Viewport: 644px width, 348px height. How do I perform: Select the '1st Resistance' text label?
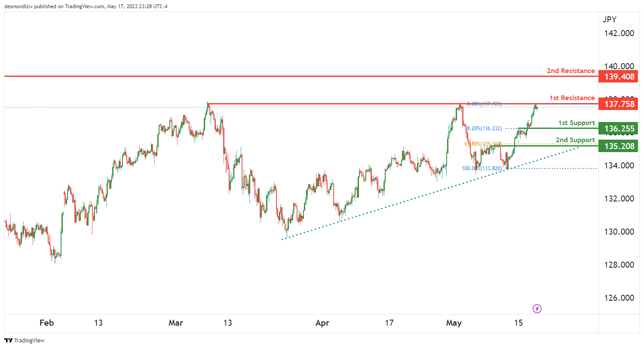[x=572, y=98]
